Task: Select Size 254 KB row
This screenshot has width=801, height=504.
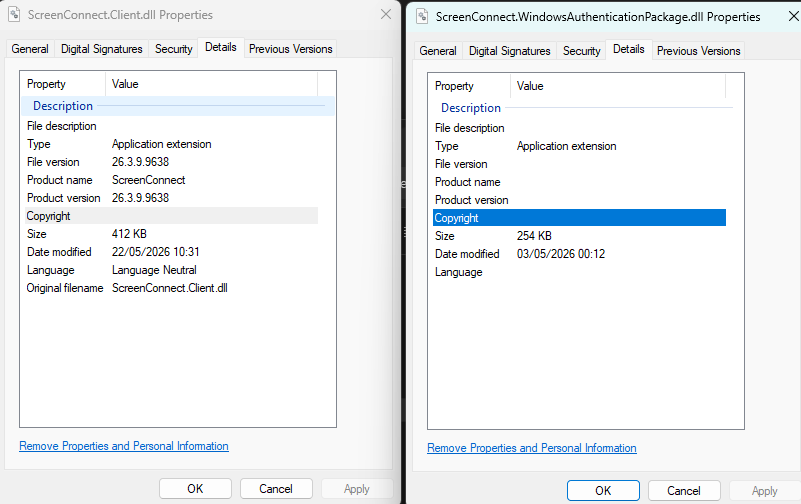Action: [x=579, y=236]
